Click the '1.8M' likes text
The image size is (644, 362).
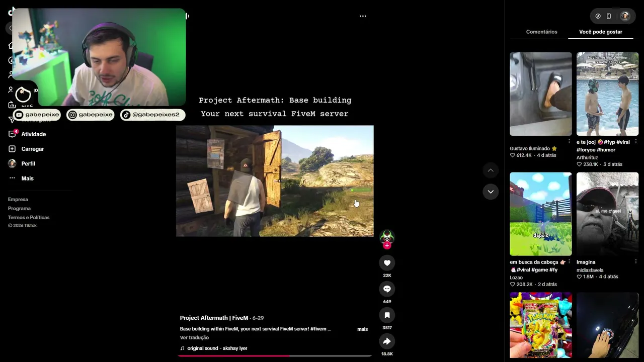tap(588, 277)
